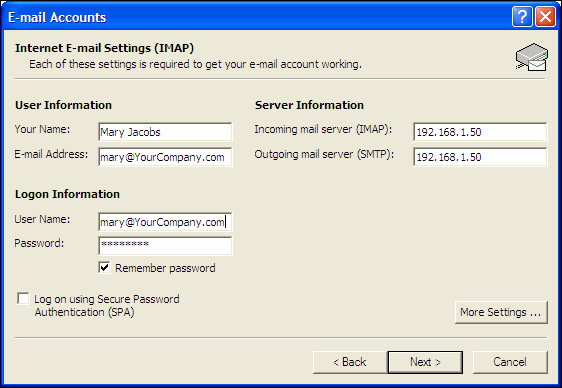Click the "Server Information" heading
Image resolution: width=562 pixels, height=388 pixels.
309,105
